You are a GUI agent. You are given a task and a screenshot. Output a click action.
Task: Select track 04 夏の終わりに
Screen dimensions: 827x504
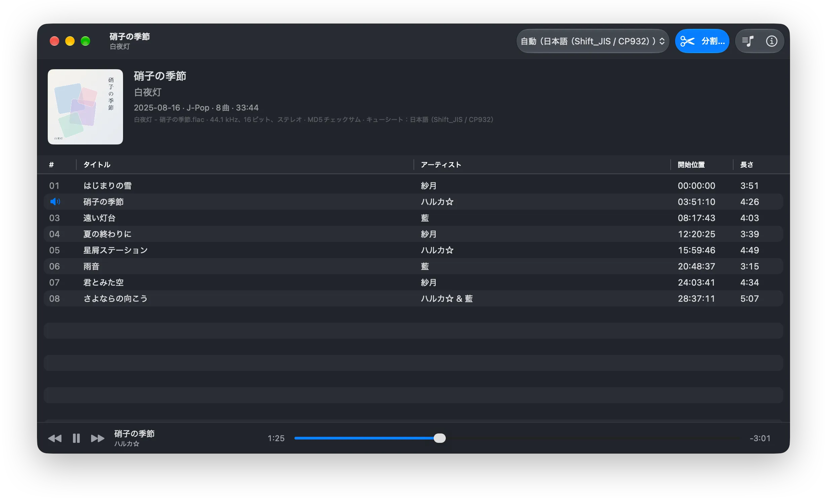click(x=413, y=234)
